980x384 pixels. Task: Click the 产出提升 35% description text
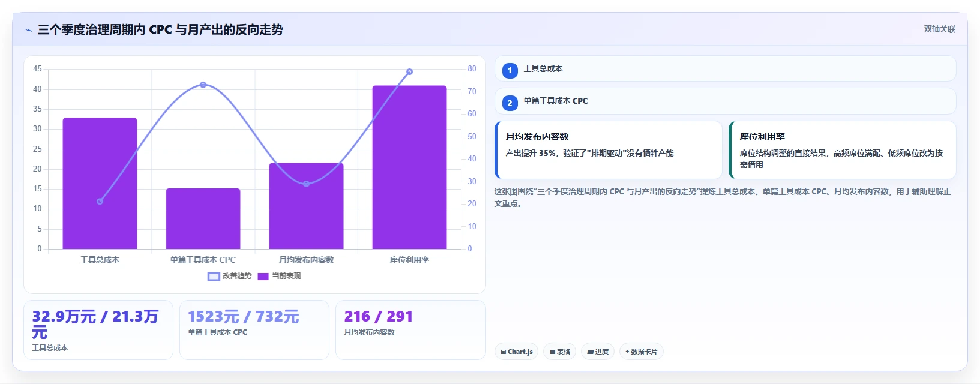(589, 153)
